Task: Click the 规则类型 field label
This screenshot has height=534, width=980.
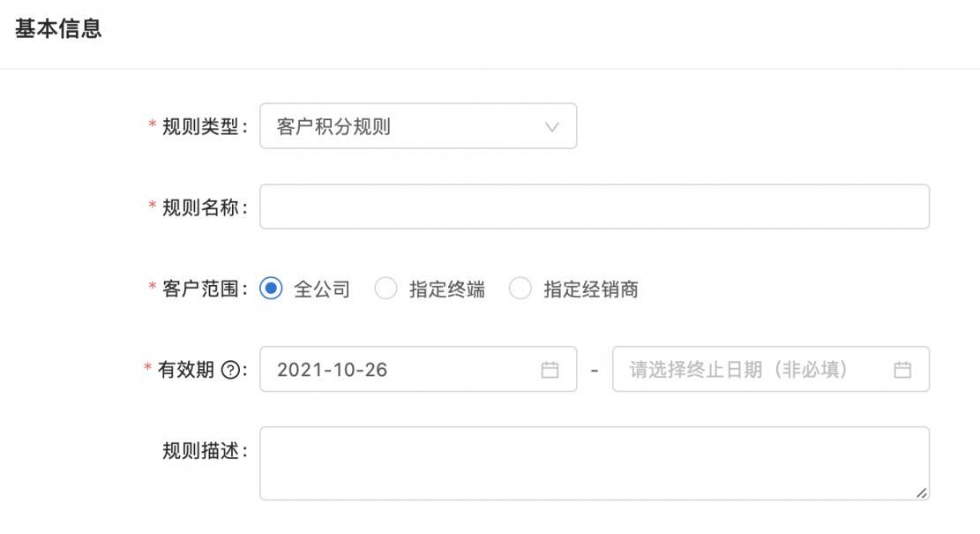Action: [200, 127]
